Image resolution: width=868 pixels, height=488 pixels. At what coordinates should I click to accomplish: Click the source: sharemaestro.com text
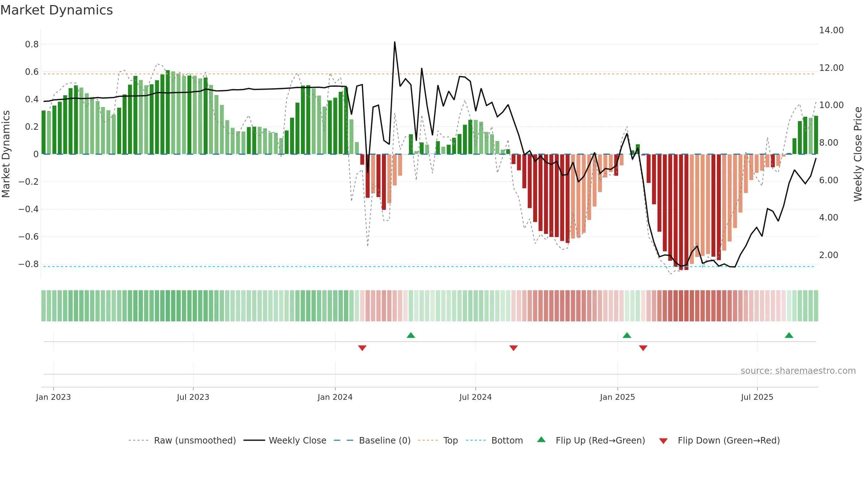(798, 371)
